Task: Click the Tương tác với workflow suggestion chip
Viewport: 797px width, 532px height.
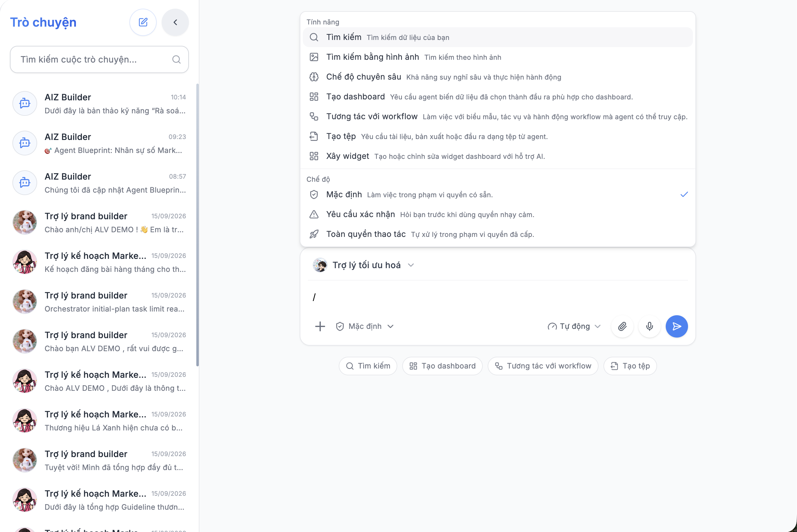Action: pyautogui.click(x=543, y=366)
